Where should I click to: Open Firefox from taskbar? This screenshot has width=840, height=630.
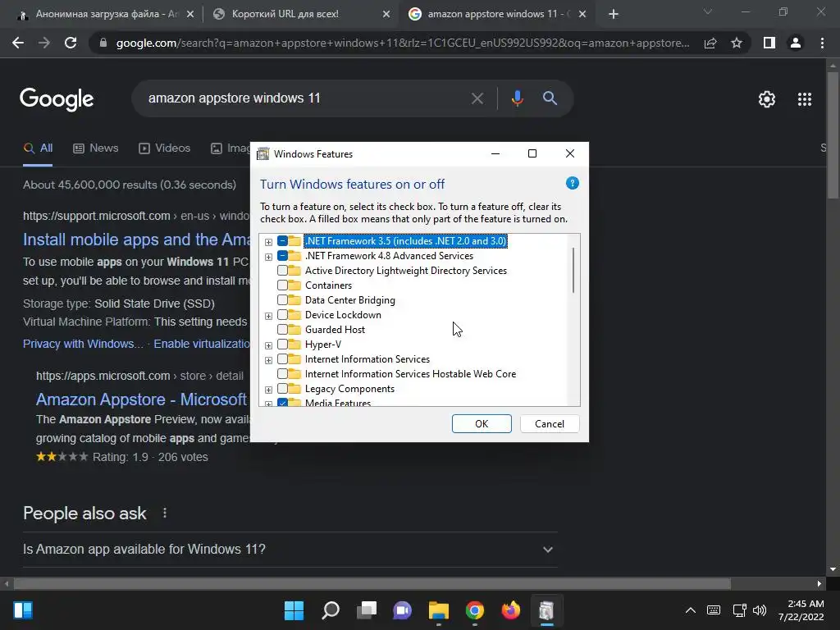pyautogui.click(x=510, y=610)
